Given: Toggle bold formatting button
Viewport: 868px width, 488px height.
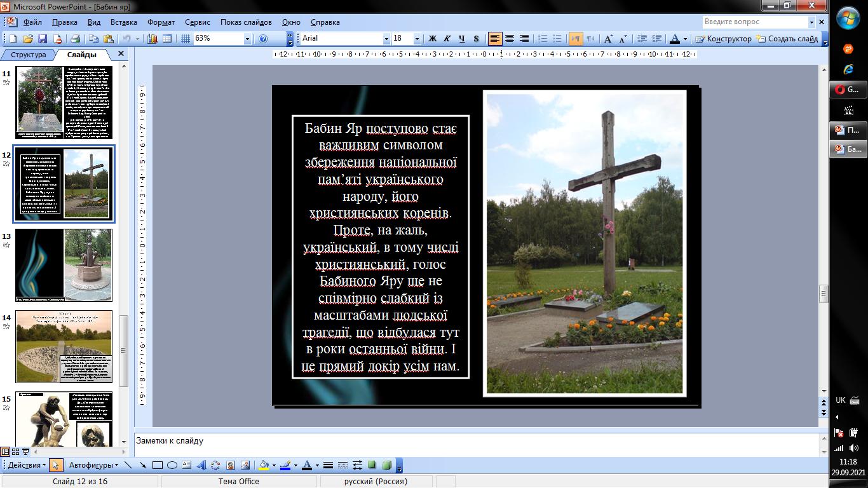Looking at the screenshot, I should (433, 39).
